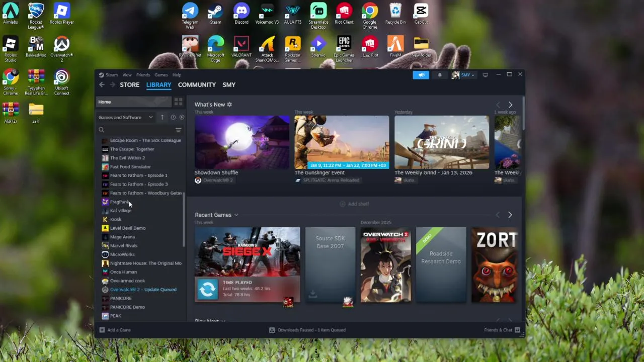The image size is (644, 362).
Task: Open Discord desktop shortcut
Action: [242, 10]
